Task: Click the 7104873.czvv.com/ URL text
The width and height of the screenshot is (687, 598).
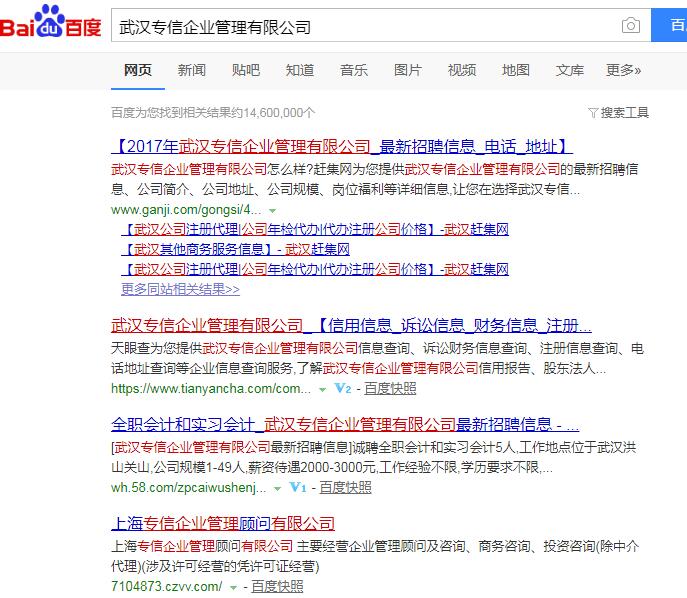Action: (166, 587)
